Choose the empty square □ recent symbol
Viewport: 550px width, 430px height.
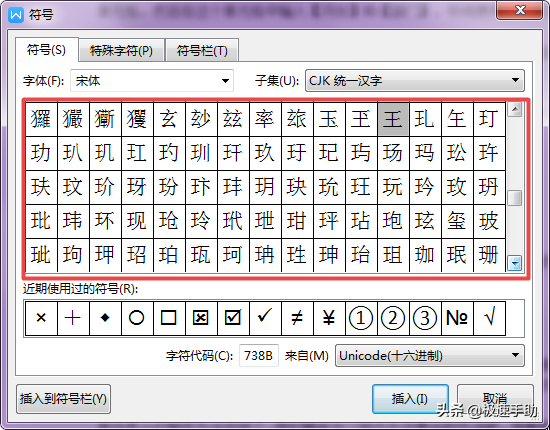pos(169,318)
